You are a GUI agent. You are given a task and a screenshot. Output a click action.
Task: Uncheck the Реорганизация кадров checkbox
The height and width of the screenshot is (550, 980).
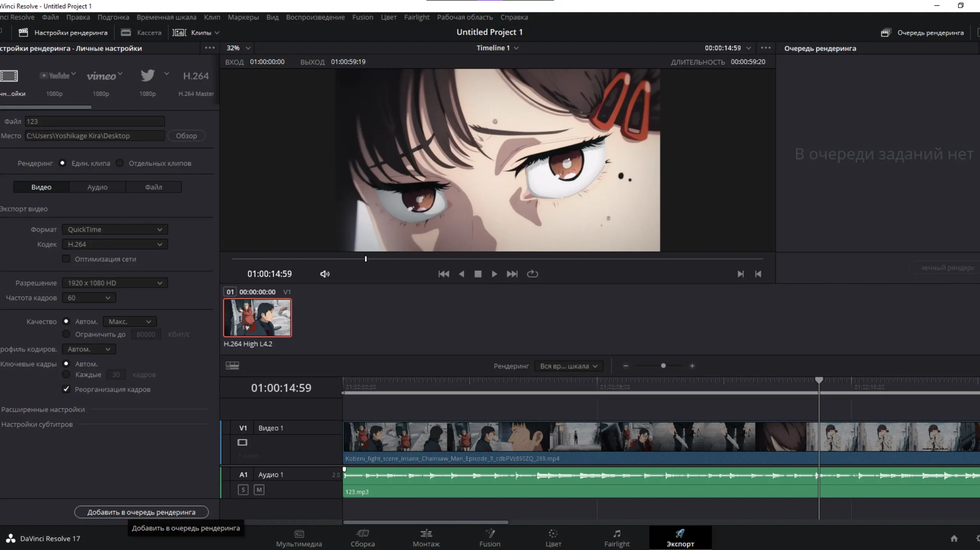pos(66,389)
